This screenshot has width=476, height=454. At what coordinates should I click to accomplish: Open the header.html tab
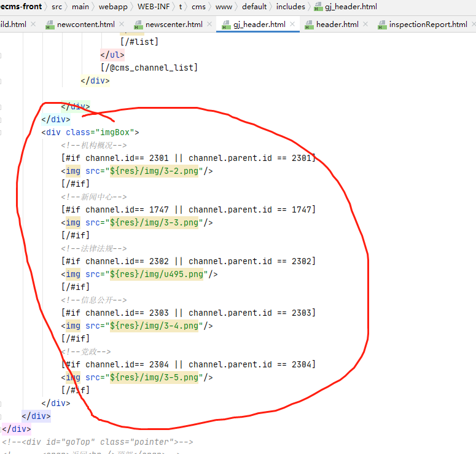point(337,25)
